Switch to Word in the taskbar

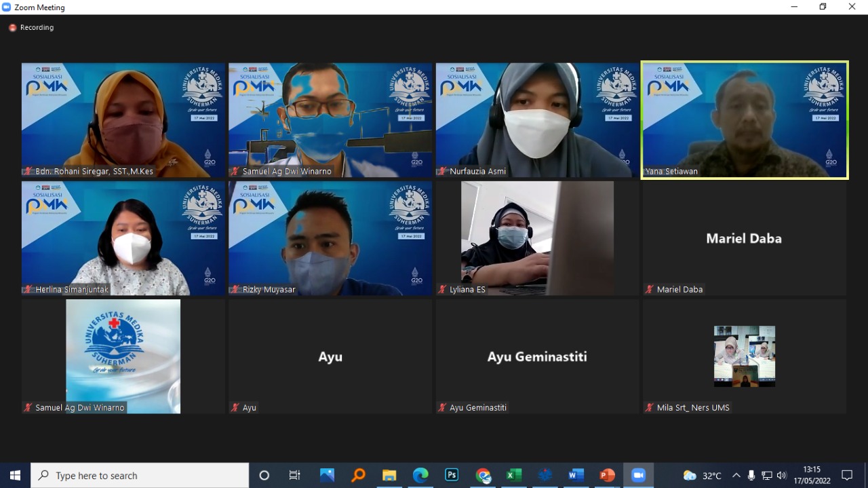click(576, 475)
